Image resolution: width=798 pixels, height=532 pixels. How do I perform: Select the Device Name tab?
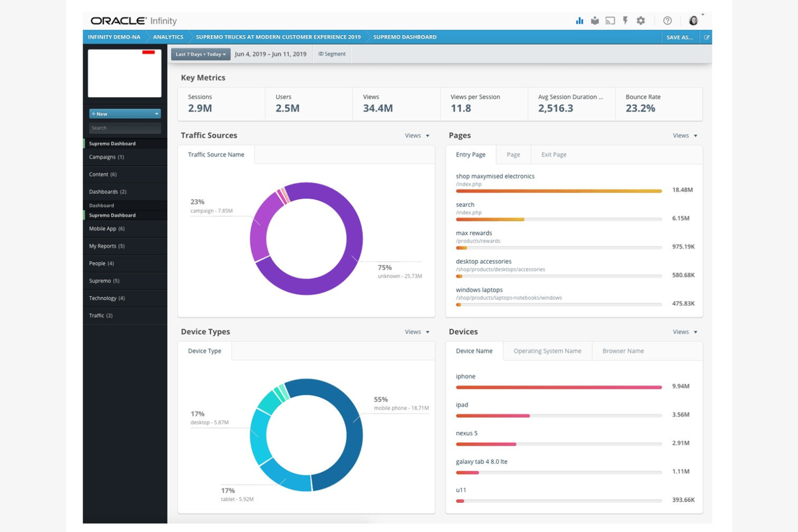[474, 351]
